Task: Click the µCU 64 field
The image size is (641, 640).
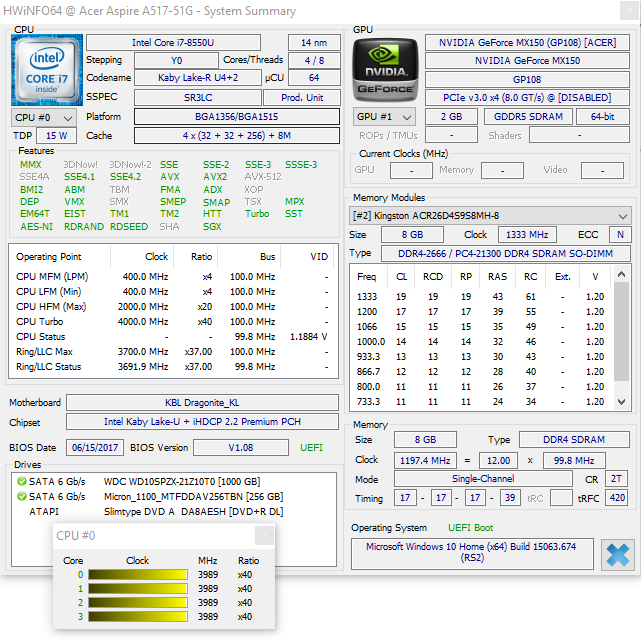Action: coord(314,78)
